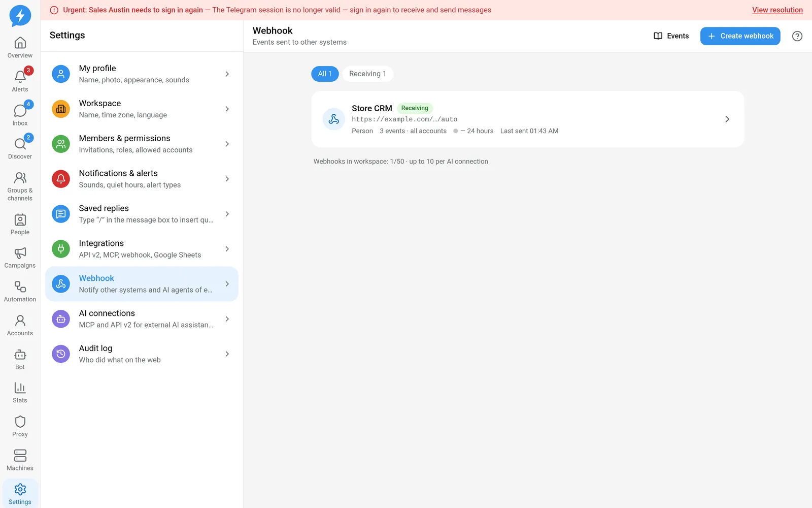Click Create webhook button
Image resolution: width=812 pixels, height=508 pixels.
click(x=740, y=36)
